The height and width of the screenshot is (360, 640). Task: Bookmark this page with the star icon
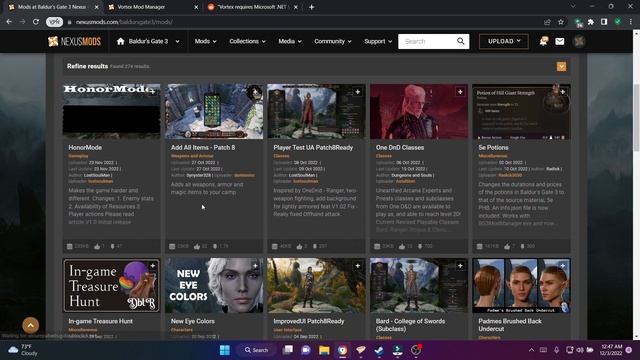561,22
